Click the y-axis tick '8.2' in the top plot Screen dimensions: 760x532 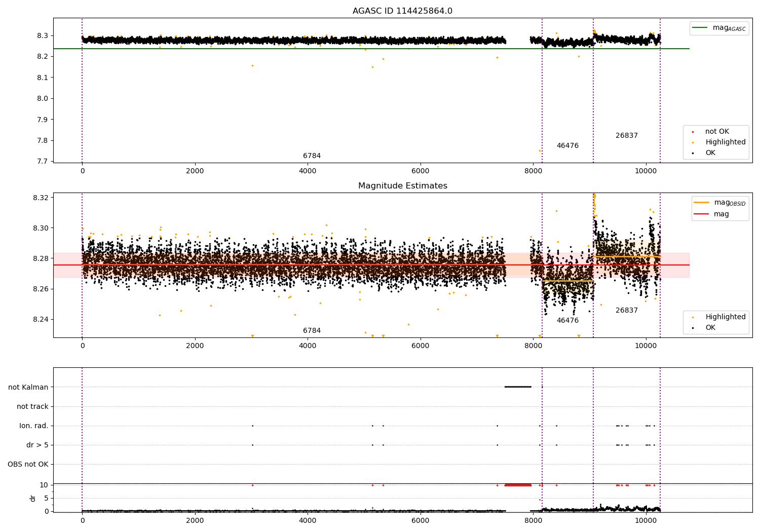click(x=43, y=57)
